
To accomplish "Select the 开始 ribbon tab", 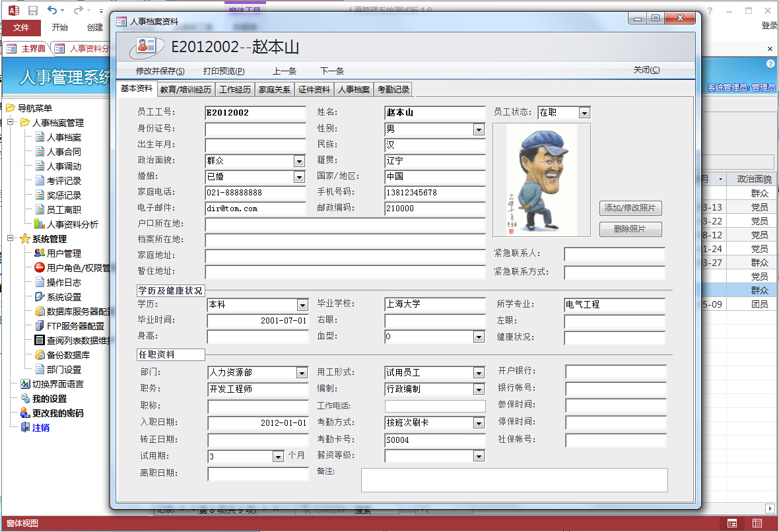I will click(x=61, y=27).
